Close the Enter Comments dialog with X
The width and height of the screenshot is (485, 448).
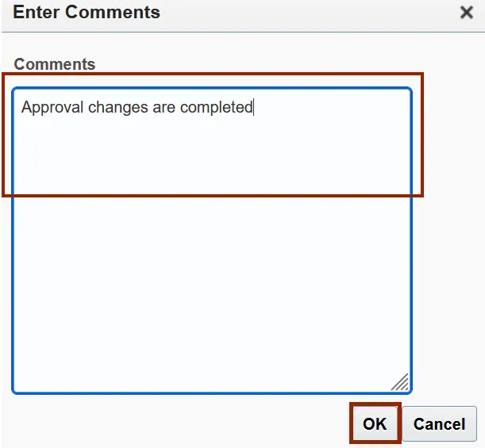[467, 13]
